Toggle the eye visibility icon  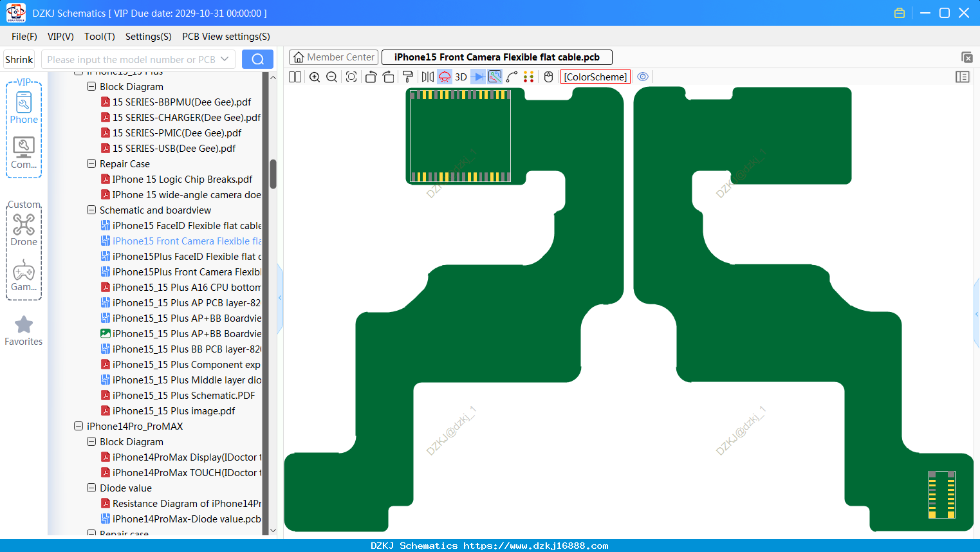click(643, 77)
